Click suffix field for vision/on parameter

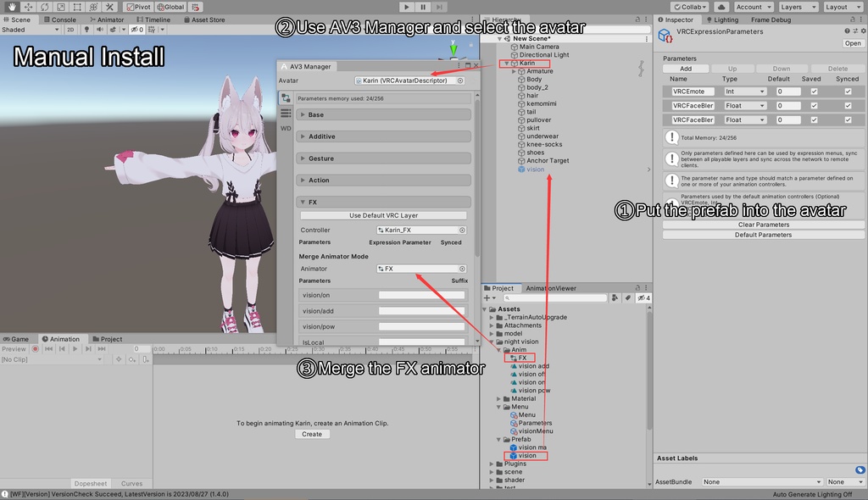(421, 295)
